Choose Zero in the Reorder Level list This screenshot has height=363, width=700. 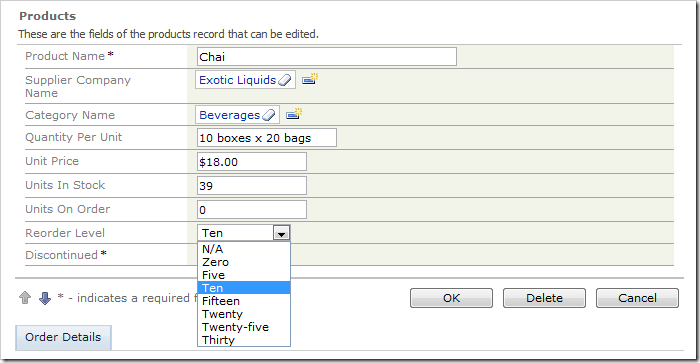tap(244, 262)
